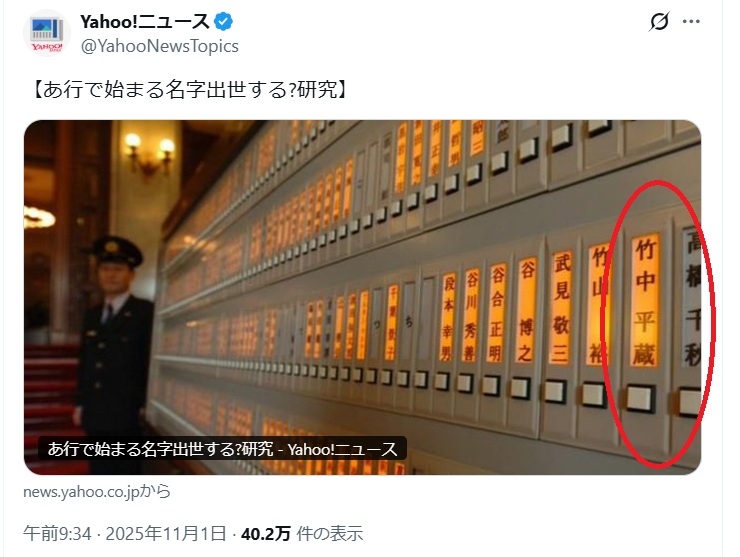
Task: Click the 竹中平蔵 nameplate inside the red circle
Action: pos(646,301)
